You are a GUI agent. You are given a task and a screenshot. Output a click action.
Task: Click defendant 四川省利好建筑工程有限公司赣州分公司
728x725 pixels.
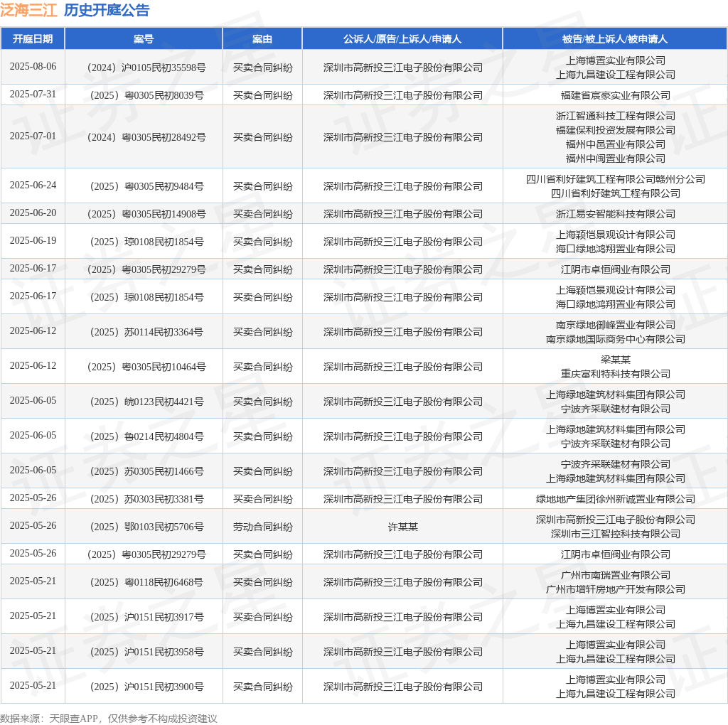click(x=615, y=179)
